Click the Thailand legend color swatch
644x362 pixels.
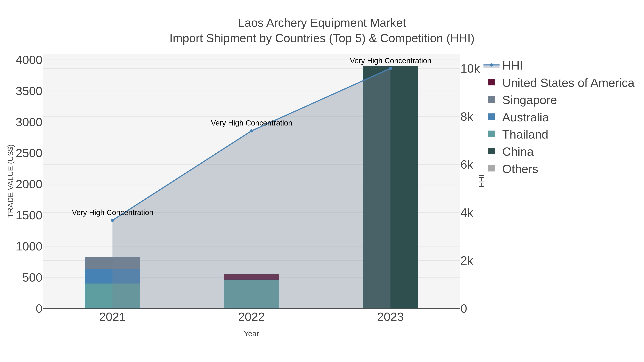point(492,134)
